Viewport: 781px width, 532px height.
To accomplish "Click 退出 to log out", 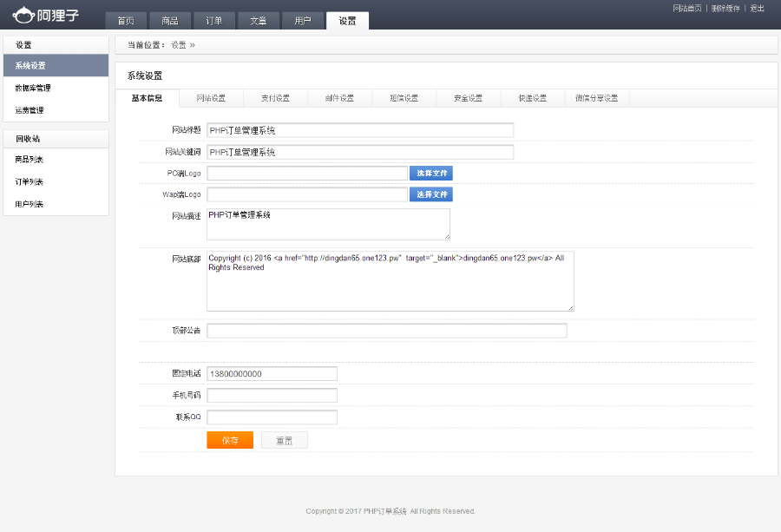I will (756, 7).
